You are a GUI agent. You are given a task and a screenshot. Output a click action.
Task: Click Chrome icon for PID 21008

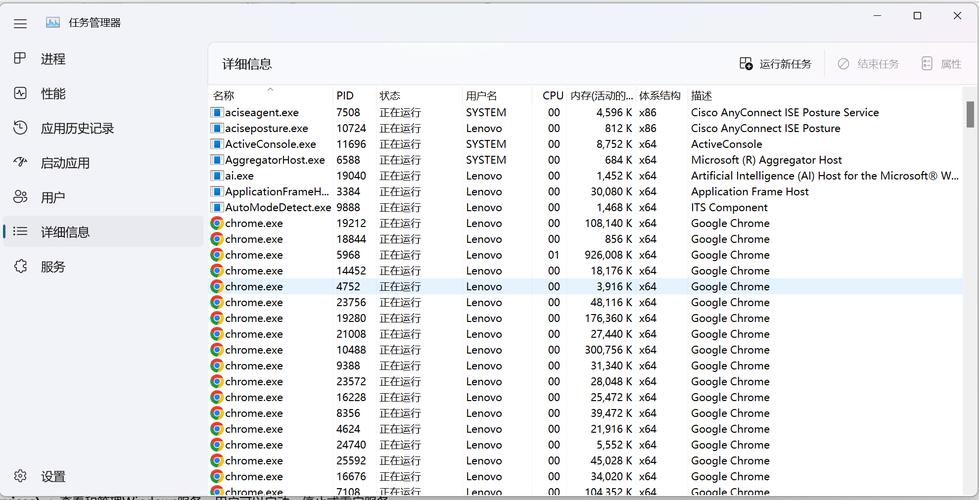coord(217,334)
